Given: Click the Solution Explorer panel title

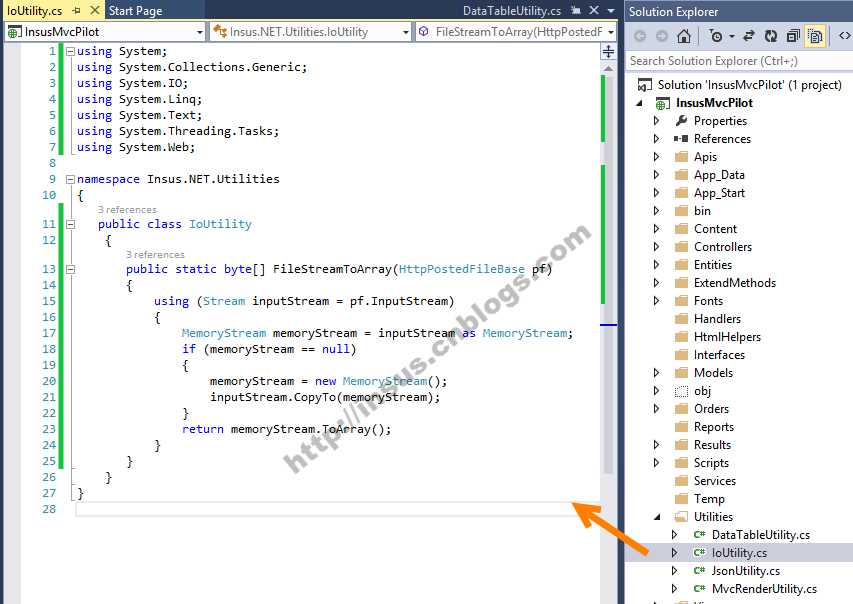Looking at the screenshot, I should (x=673, y=11).
